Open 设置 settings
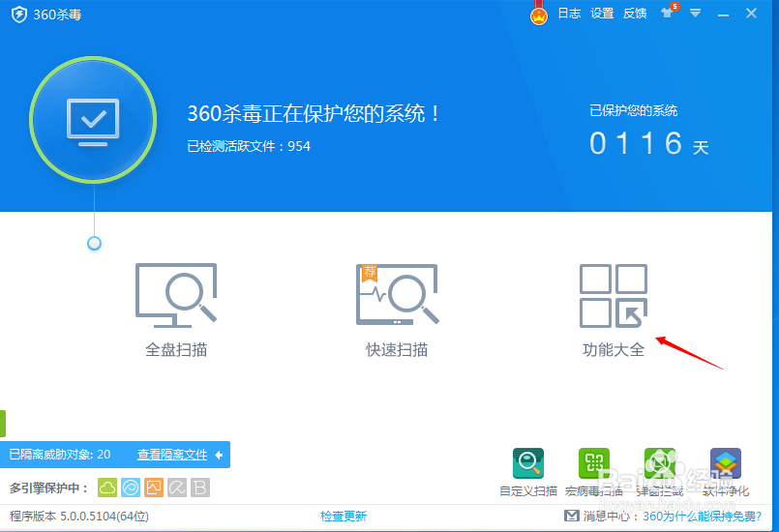This screenshot has width=779, height=532. [602, 14]
